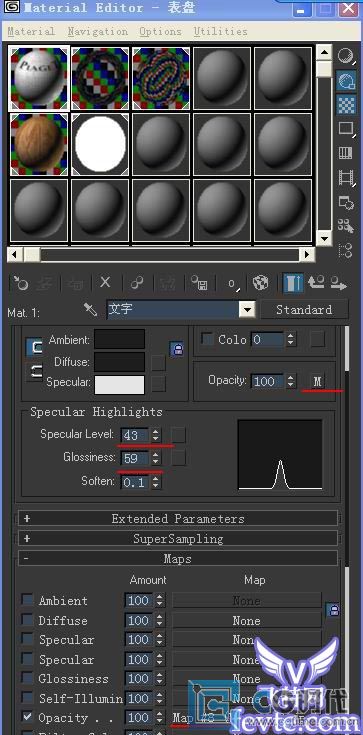The width and height of the screenshot is (363, 735).
Task: Click the Soften spinner arrows
Action: [x=156, y=482]
